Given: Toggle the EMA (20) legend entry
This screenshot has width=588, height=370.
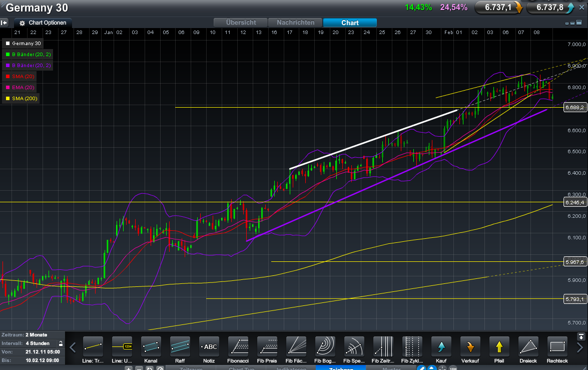Looking at the screenshot, I should (x=20, y=88).
